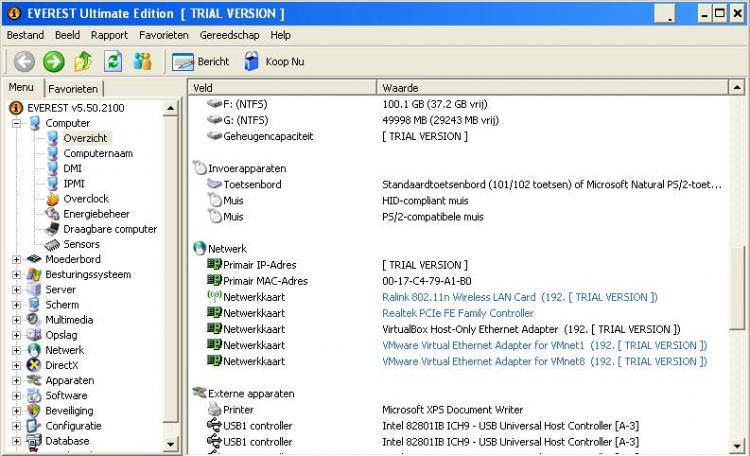
Task: Open the Bericht report button
Action: click(x=200, y=62)
